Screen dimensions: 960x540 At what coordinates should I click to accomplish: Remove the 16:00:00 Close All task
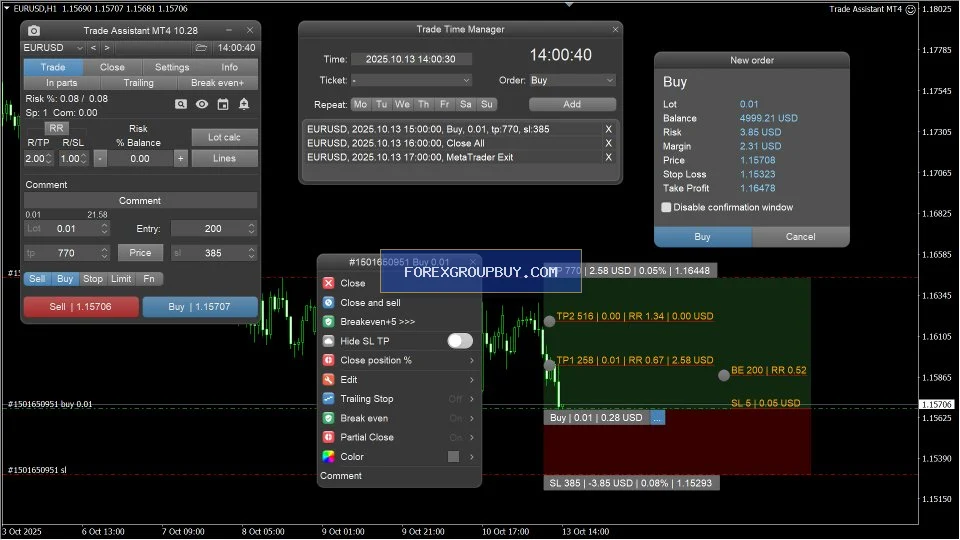[x=609, y=143]
